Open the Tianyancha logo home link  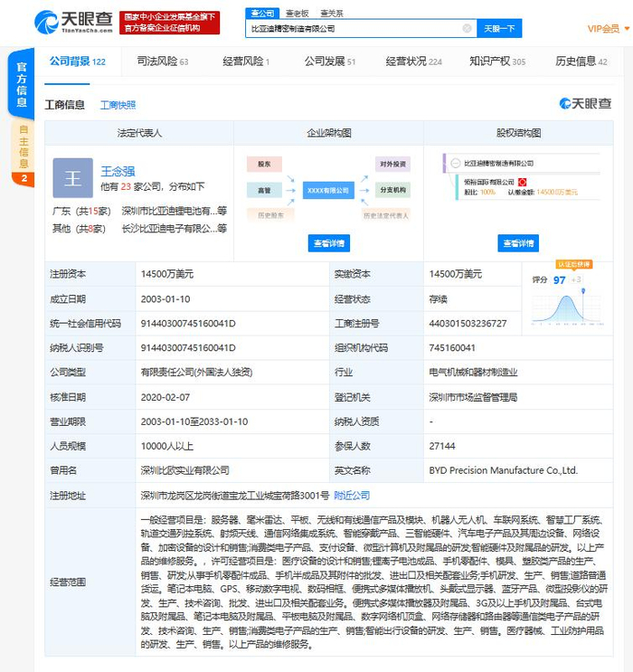click(74, 23)
